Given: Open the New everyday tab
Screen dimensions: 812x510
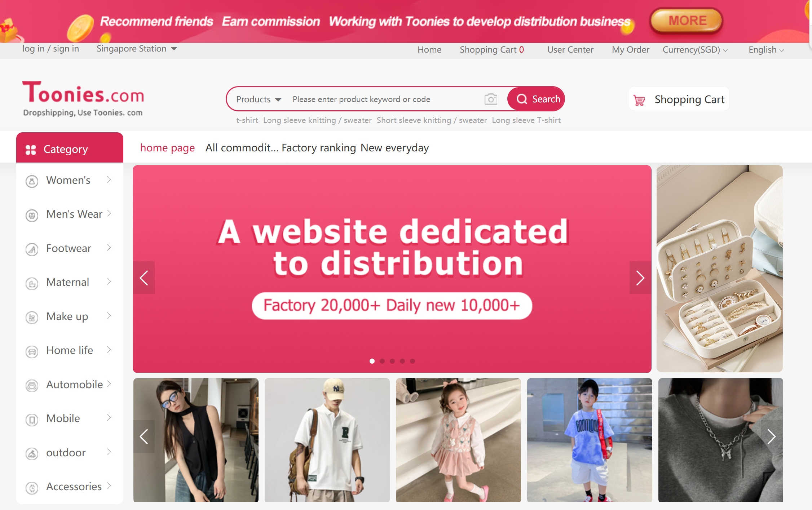Looking at the screenshot, I should point(395,148).
